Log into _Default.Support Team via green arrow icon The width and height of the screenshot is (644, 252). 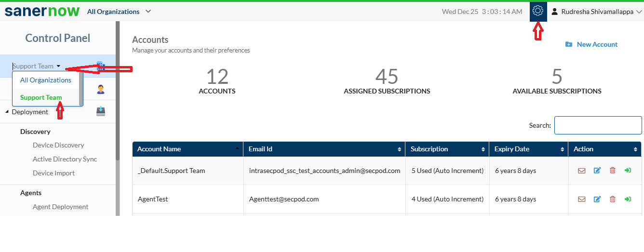[x=628, y=171]
